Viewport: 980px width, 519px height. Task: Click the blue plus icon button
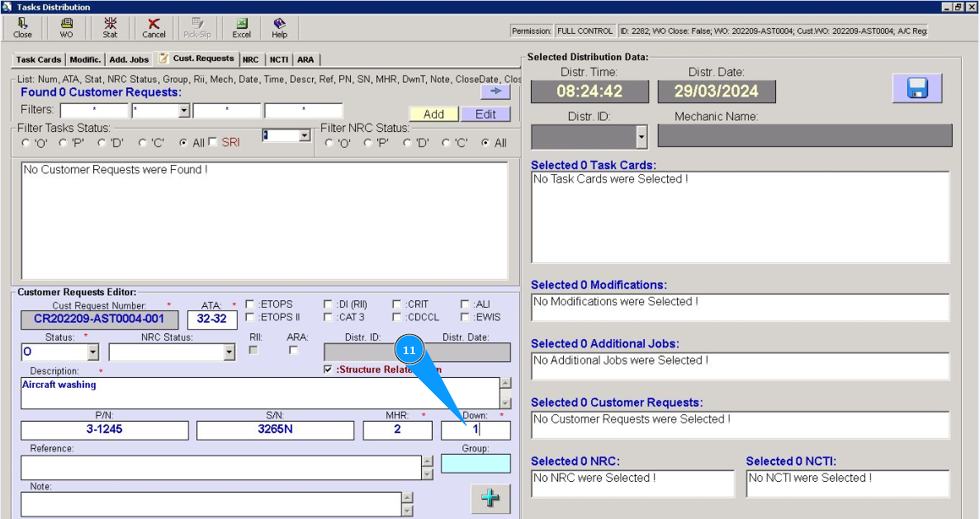coord(490,498)
